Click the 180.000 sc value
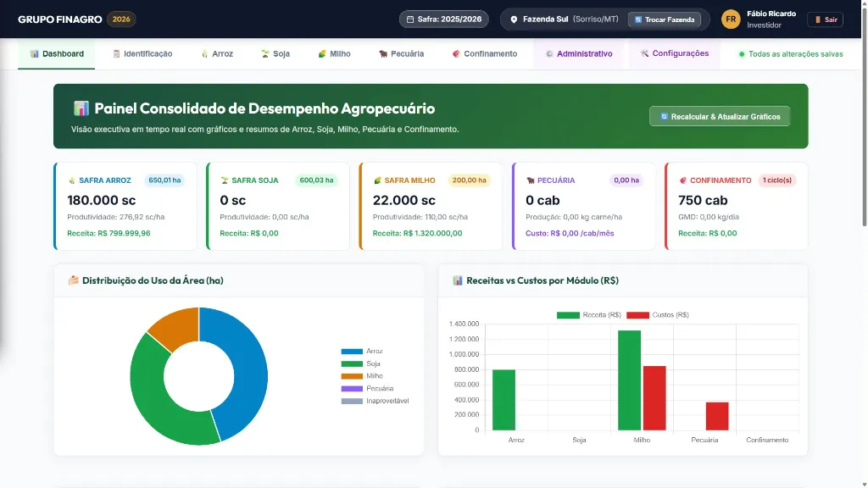868x488 pixels. [102, 200]
